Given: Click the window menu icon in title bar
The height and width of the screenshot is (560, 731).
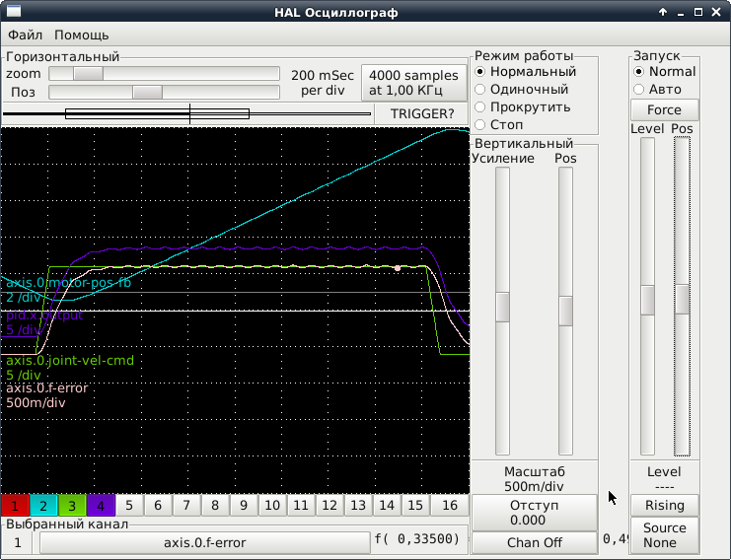Looking at the screenshot, I should [x=14, y=11].
